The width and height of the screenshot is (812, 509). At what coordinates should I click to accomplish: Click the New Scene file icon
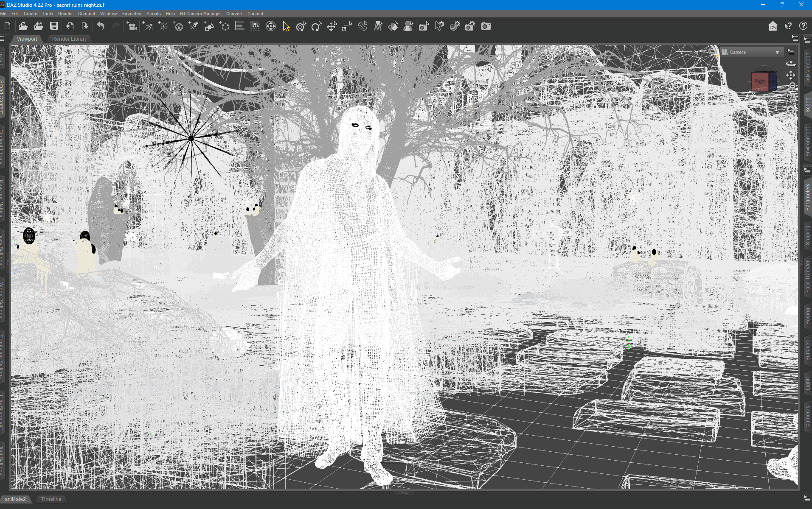tap(7, 26)
